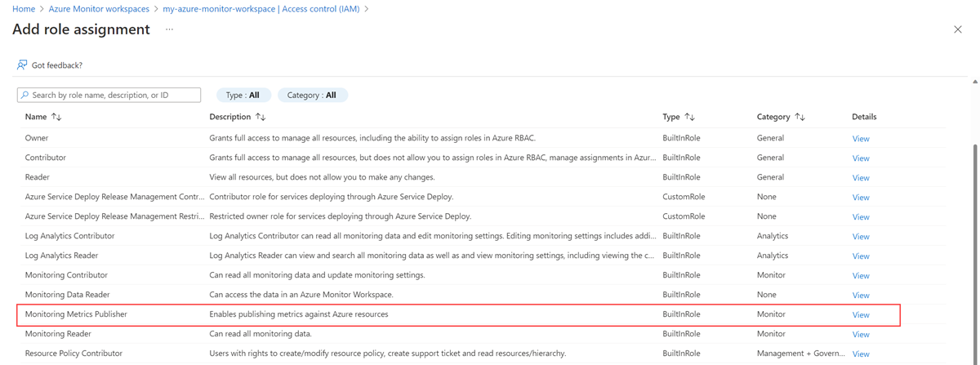Close the Add role assignment pane

point(958,29)
